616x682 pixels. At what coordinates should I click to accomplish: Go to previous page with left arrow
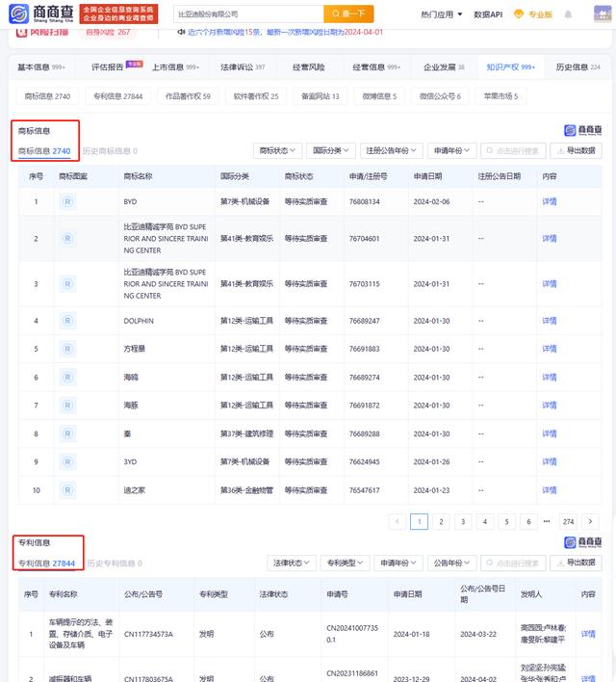pos(397,521)
